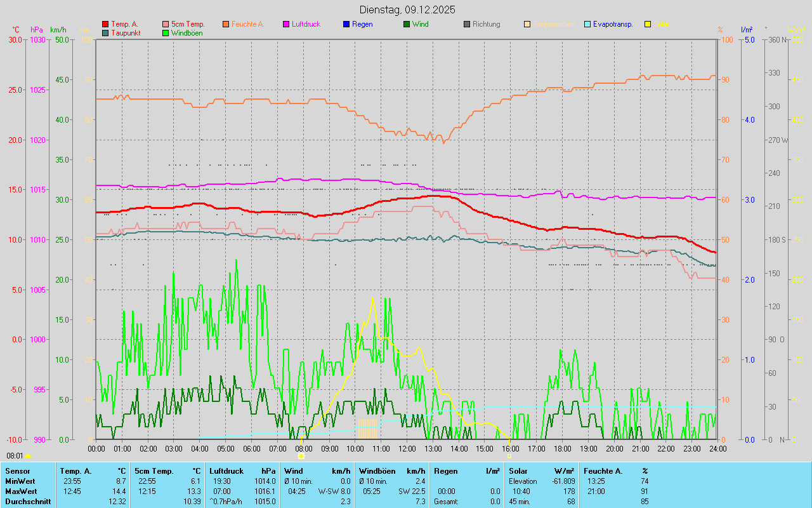Click the sunset moon marker at 16:00
Image resolution: width=812 pixels, height=508 pixels.
pos(509,456)
